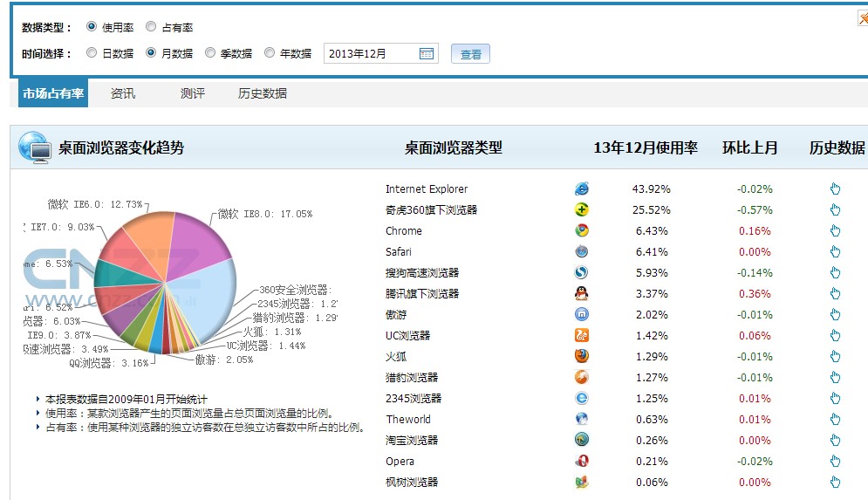Open history data hand icon for Internet Explorer

coord(835,188)
